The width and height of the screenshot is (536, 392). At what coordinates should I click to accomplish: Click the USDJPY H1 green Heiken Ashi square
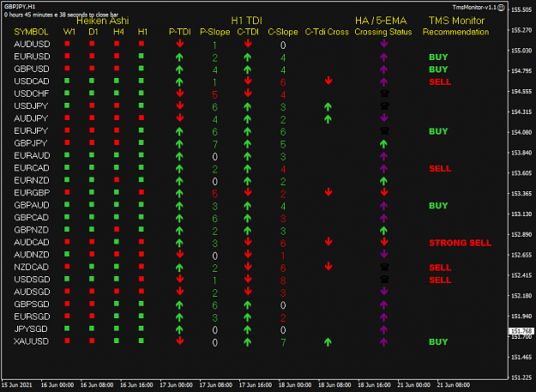pyautogui.click(x=142, y=106)
